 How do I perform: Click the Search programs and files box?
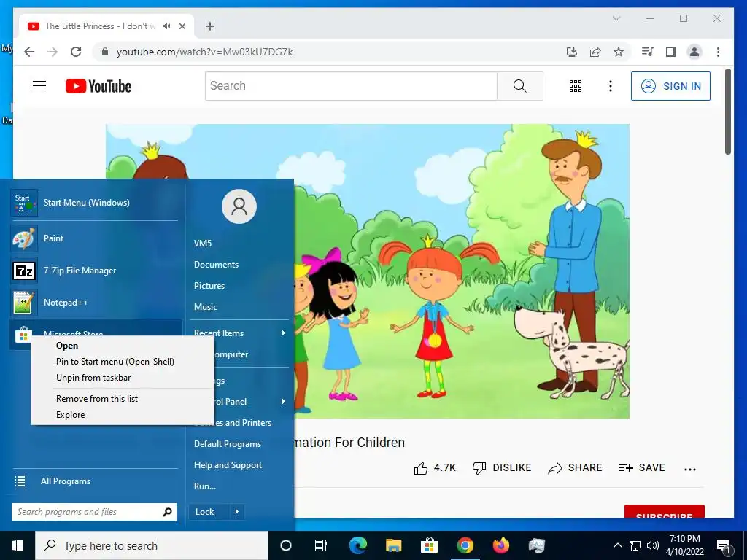(94, 512)
